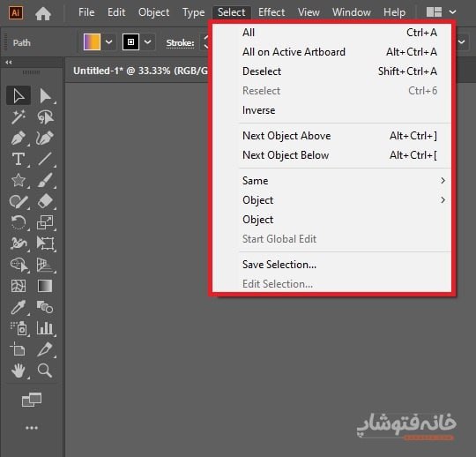Image resolution: width=476 pixels, height=457 pixels.
Task: Select the Zoom magnifier tool
Action: click(45, 371)
